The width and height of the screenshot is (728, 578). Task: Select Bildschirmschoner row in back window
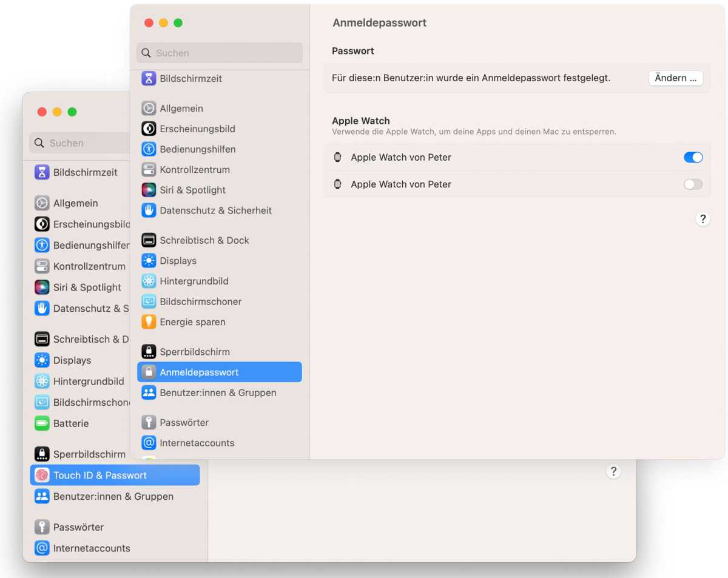[x=80, y=402]
